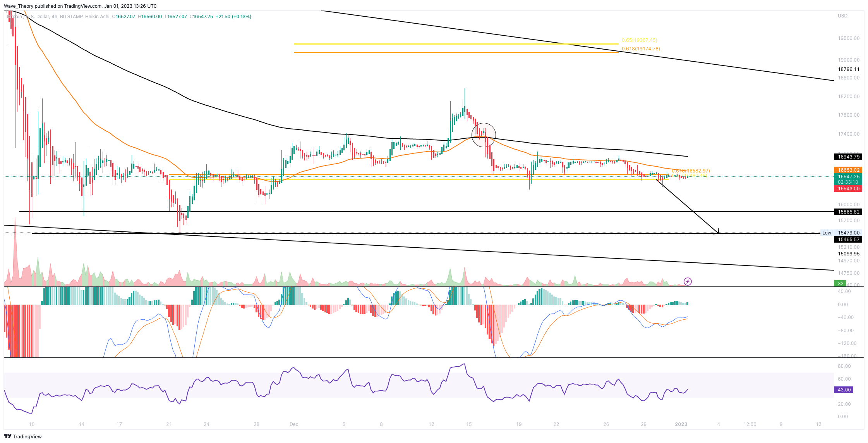Click the green 33 volume badge
The width and height of the screenshot is (868, 443).
(x=841, y=284)
